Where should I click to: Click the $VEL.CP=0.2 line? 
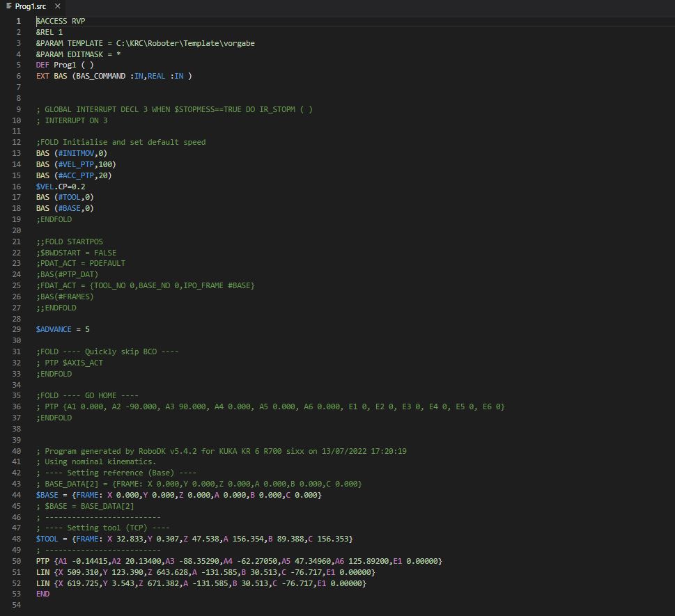(61, 187)
